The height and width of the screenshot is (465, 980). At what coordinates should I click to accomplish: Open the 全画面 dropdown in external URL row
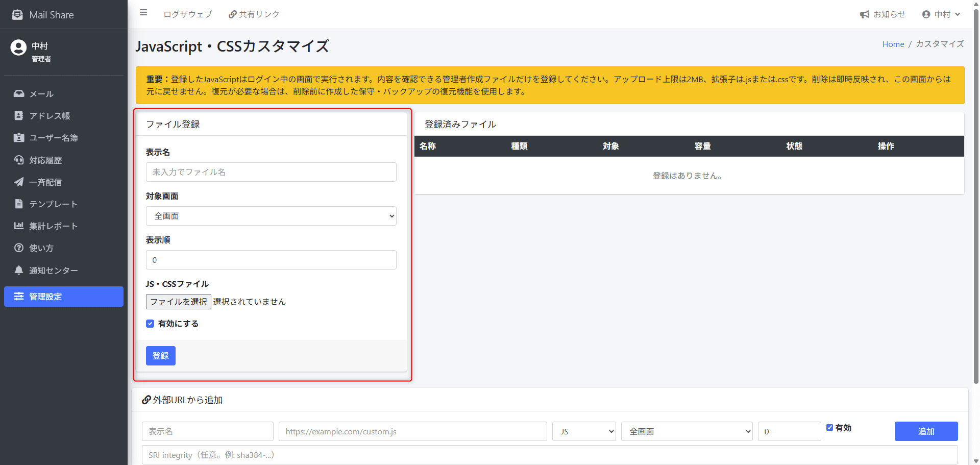[x=687, y=431]
